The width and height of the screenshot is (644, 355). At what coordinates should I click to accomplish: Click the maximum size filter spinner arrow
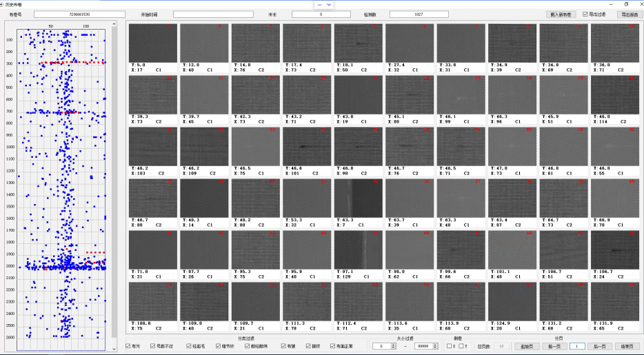pos(436,346)
